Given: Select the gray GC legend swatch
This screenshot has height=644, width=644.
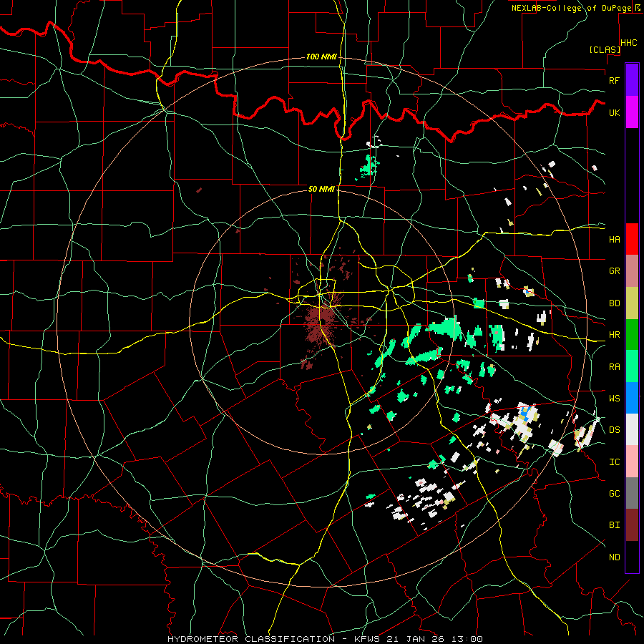Looking at the screenshot, I should pos(632,493).
